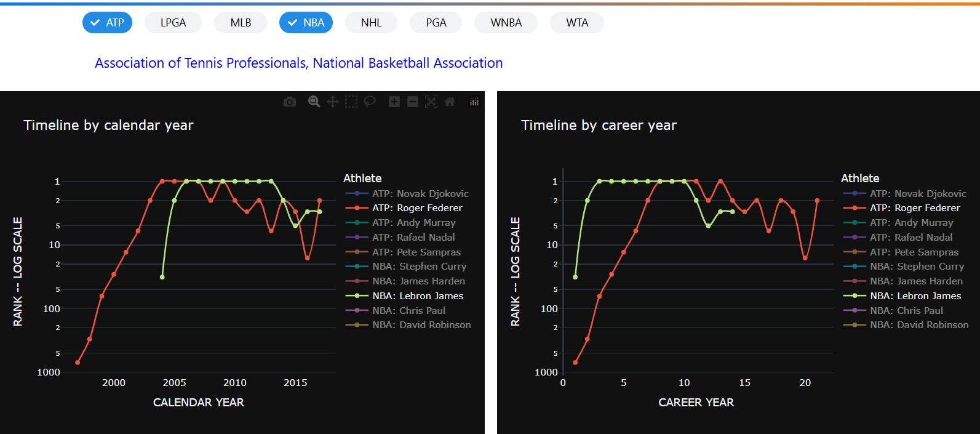Open the Plotly logo link icon
Screen dimensions: 980x434
coord(474,102)
